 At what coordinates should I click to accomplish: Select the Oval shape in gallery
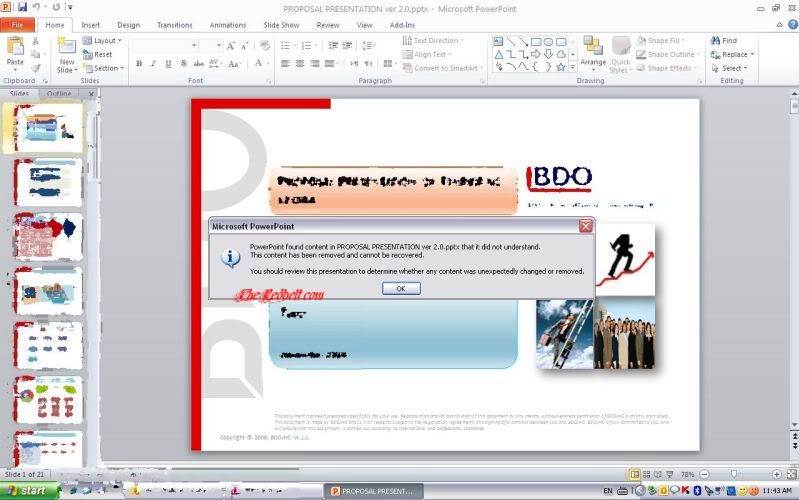pyautogui.click(x=548, y=42)
